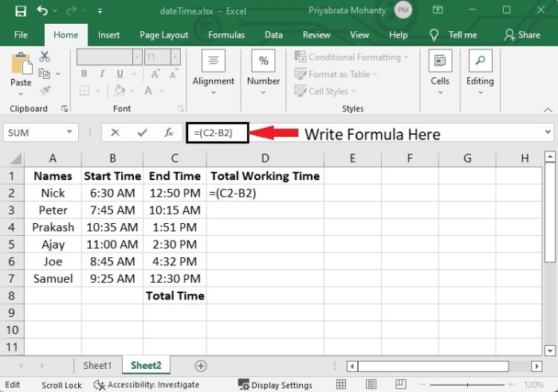Screen dimensions: 558x392
Task: Click the Save icon in title bar
Action: coord(21,10)
